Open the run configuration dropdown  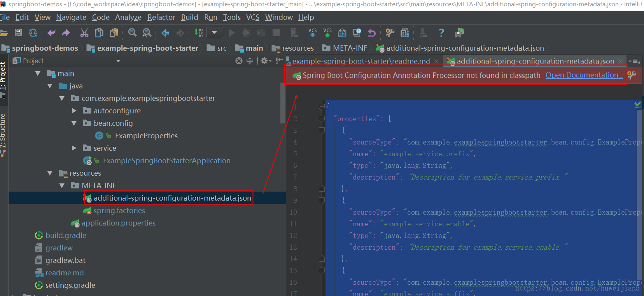(x=215, y=33)
